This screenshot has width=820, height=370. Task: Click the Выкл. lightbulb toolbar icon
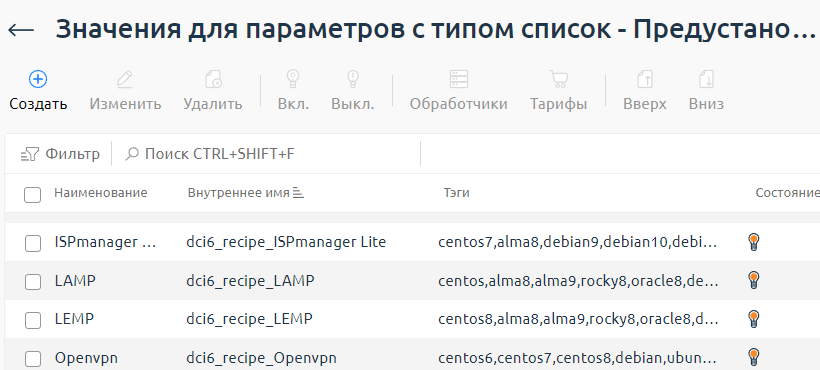pos(353,79)
